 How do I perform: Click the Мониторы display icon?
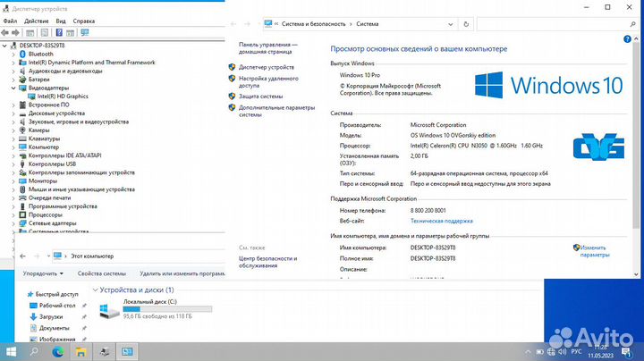pos(22,180)
